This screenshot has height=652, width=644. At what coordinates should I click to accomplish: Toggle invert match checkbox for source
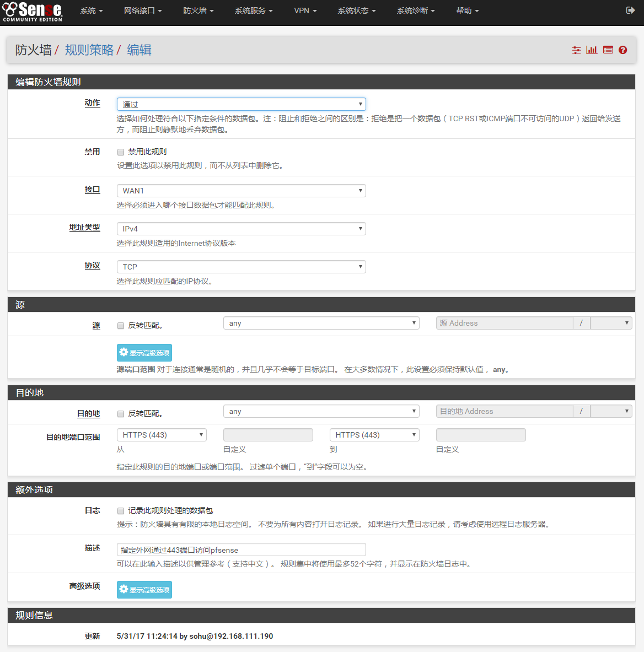tap(121, 326)
